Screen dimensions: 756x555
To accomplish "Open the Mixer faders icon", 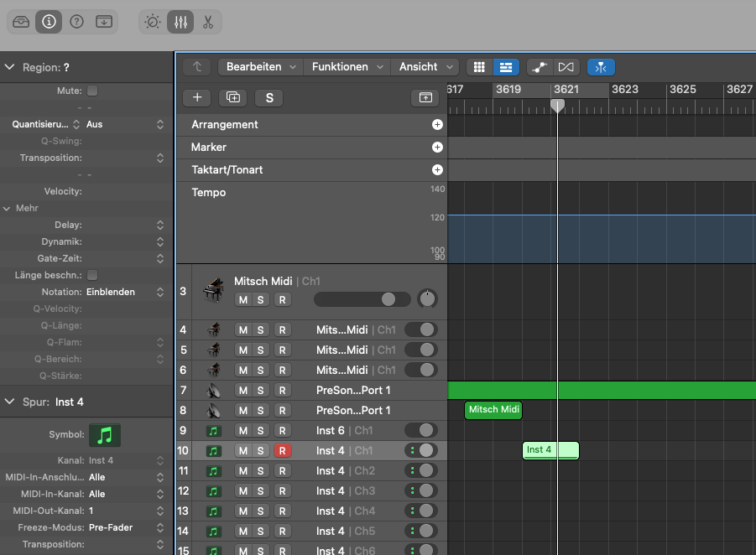I will click(180, 22).
